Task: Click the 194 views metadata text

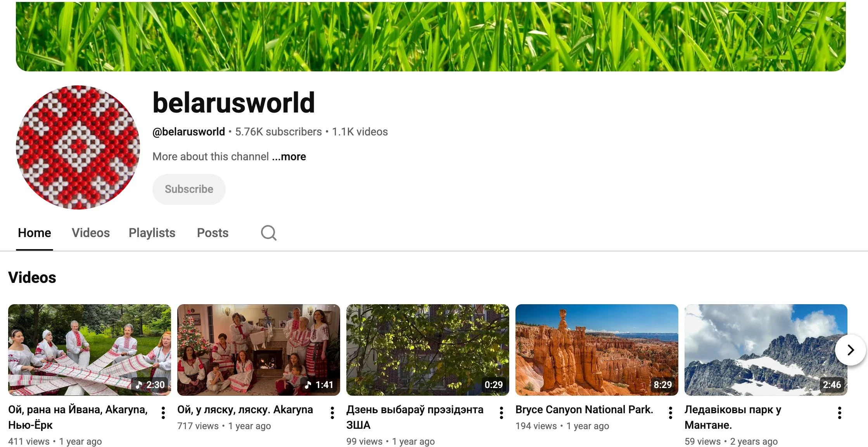Action: click(x=536, y=426)
